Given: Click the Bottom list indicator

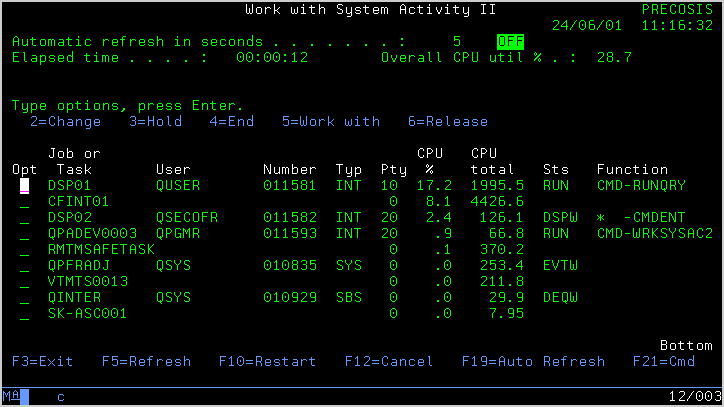Looking at the screenshot, I should (x=686, y=346).
